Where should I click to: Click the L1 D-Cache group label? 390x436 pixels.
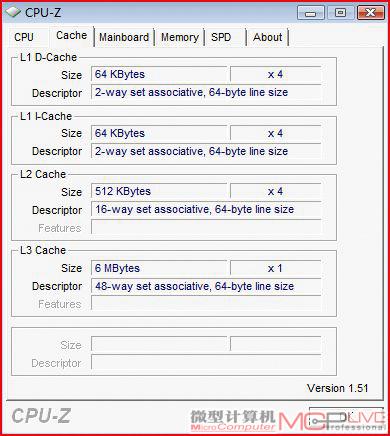(48, 57)
